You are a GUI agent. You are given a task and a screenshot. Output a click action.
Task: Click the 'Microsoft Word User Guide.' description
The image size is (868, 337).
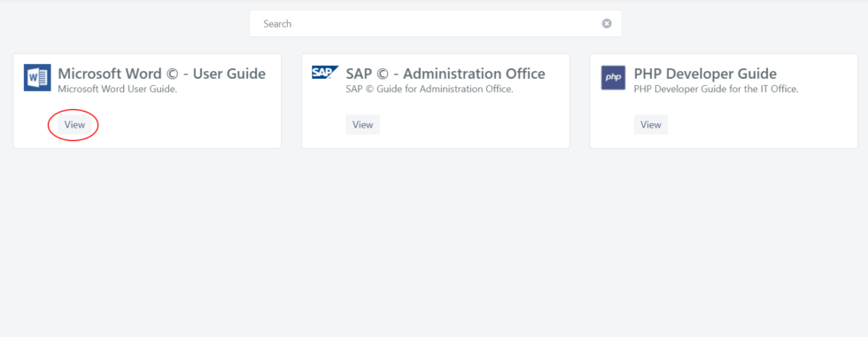117,89
